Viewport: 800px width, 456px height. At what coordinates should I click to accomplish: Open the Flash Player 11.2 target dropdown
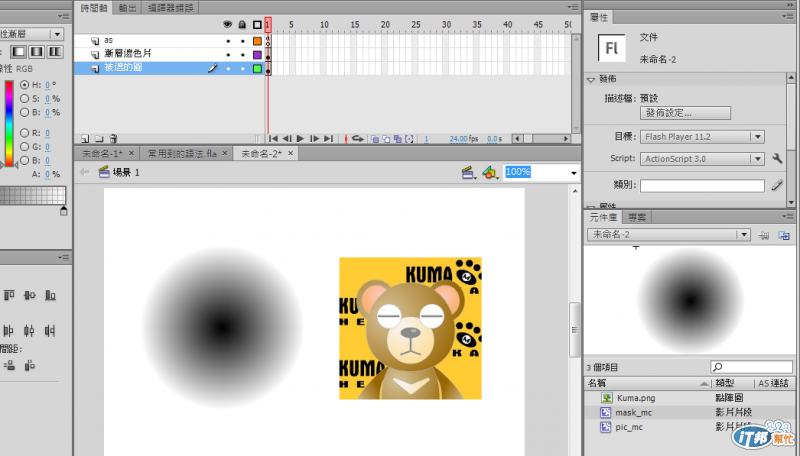point(758,137)
